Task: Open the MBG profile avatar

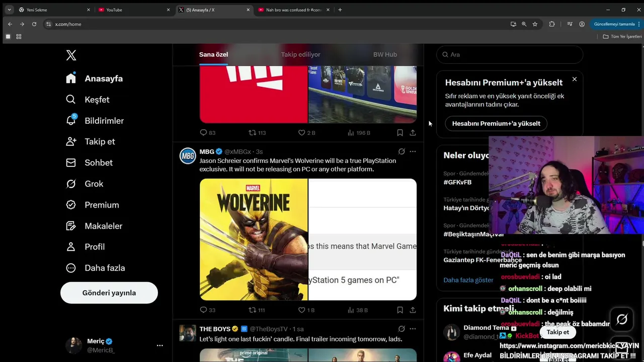Action: (x=188, y=156)
